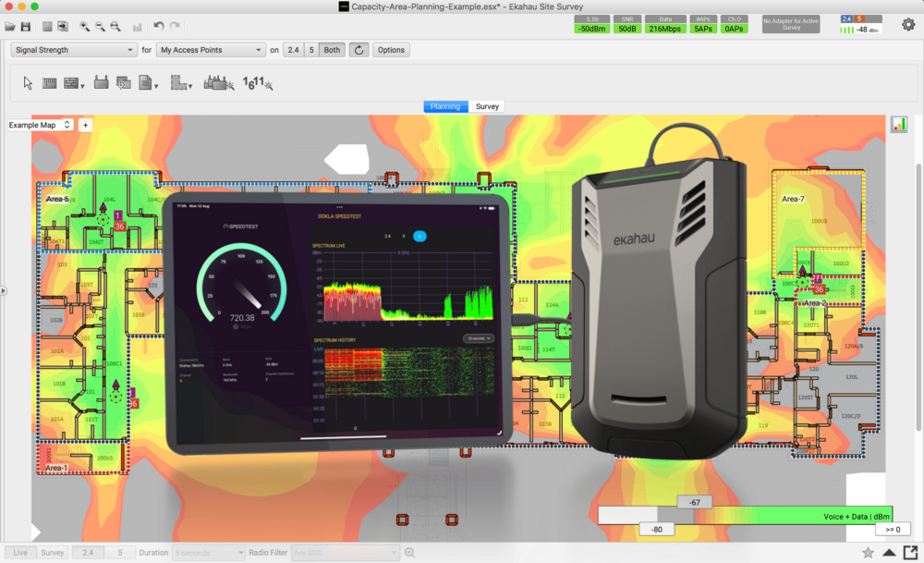Expand the My Access Points dropdown
924x563 pixels.
click(210, 50)
